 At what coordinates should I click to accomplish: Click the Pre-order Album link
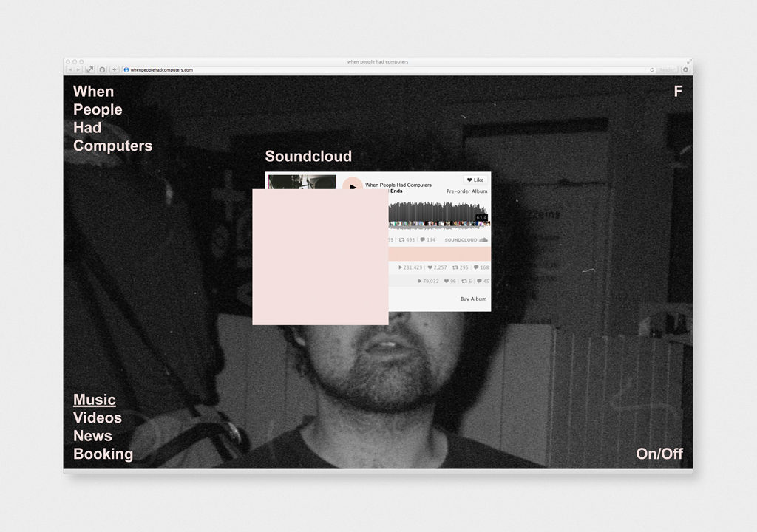click(466, 191)
